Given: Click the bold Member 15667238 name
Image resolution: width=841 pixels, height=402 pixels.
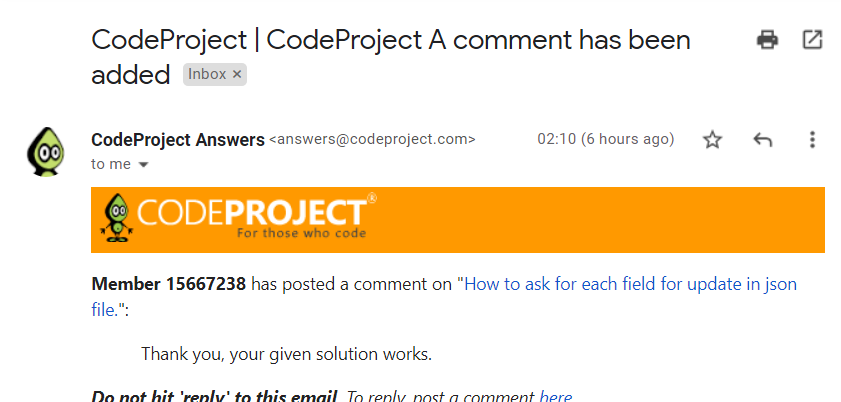Looking at the screenshot, I should [168, 284].
